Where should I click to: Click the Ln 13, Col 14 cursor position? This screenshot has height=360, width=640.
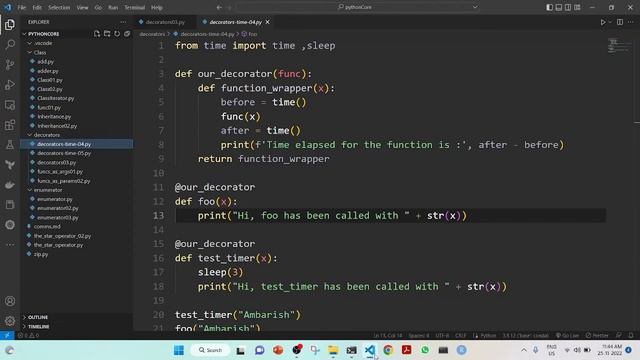pyautogui.click(x=387, y=336)
